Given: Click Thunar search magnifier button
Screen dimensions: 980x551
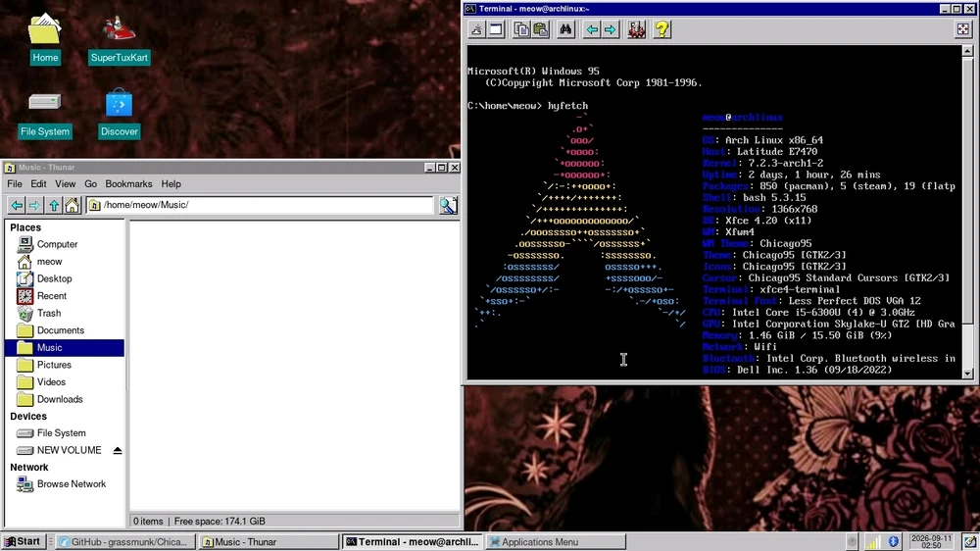Looking at the screenshot, I should tap(448, 205).
